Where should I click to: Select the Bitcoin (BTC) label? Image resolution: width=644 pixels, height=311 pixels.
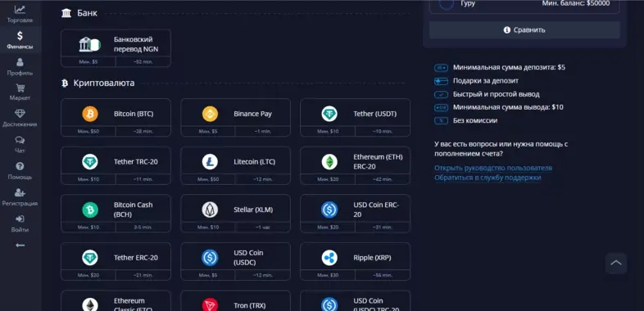click(x=134, y=114)
